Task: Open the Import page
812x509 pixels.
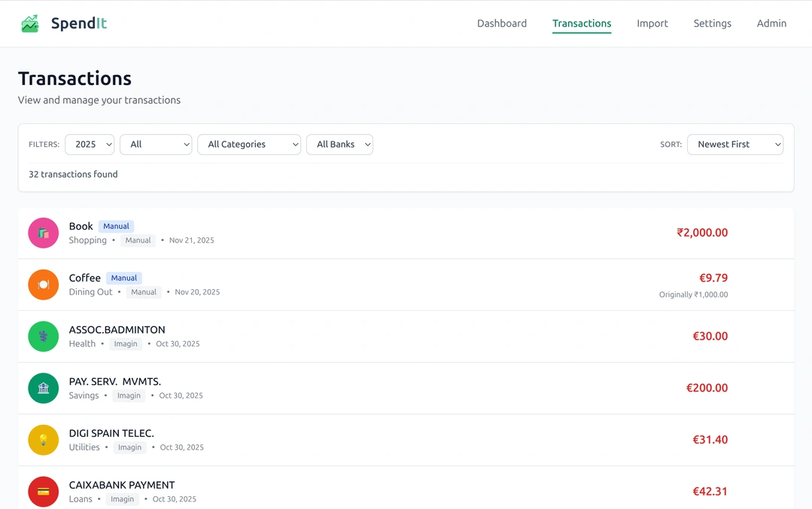Action: coord(652,23)
